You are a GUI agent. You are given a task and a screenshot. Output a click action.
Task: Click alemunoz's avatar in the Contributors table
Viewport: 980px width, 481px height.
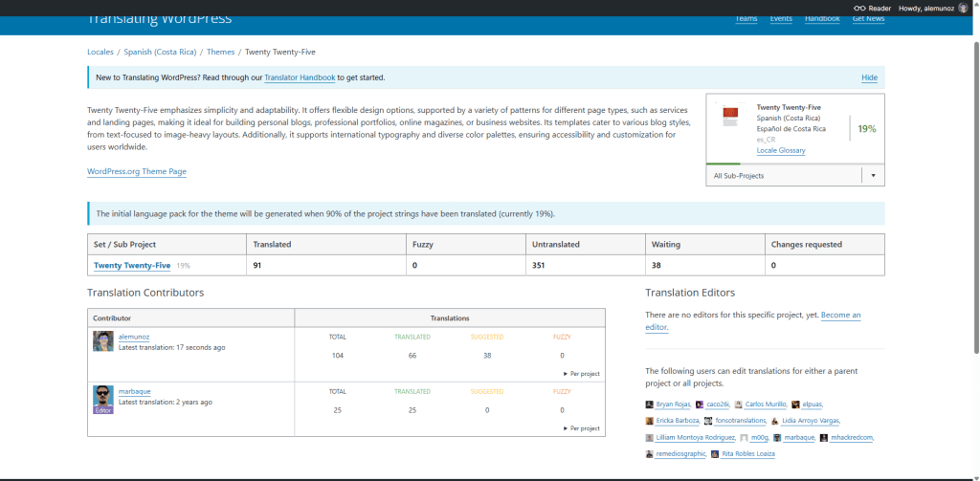[103, 341]
